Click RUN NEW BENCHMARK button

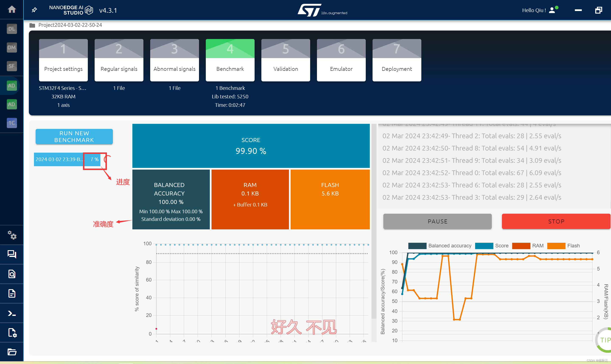click(x=74, y=137)
